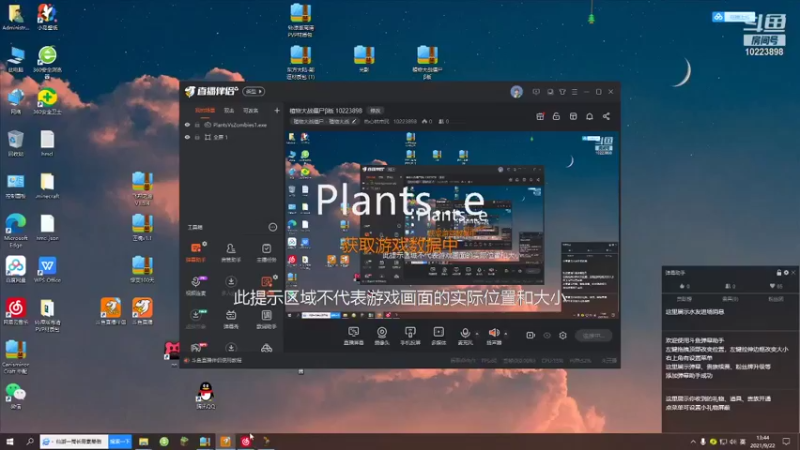Open Douyu streaming tutorial link at bottom

(x=213, y=360)
